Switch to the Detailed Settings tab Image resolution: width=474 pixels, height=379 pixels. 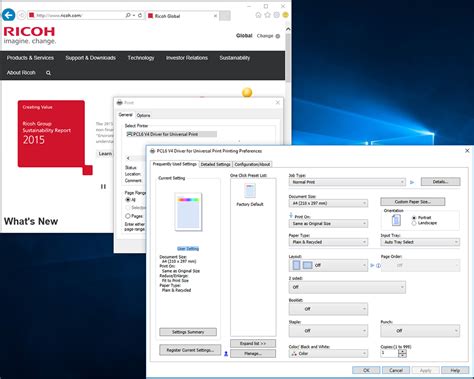[216, 164]
